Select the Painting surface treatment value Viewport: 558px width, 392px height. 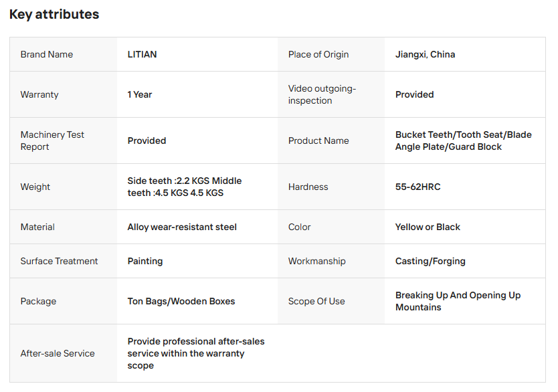[x=145, y=261]
